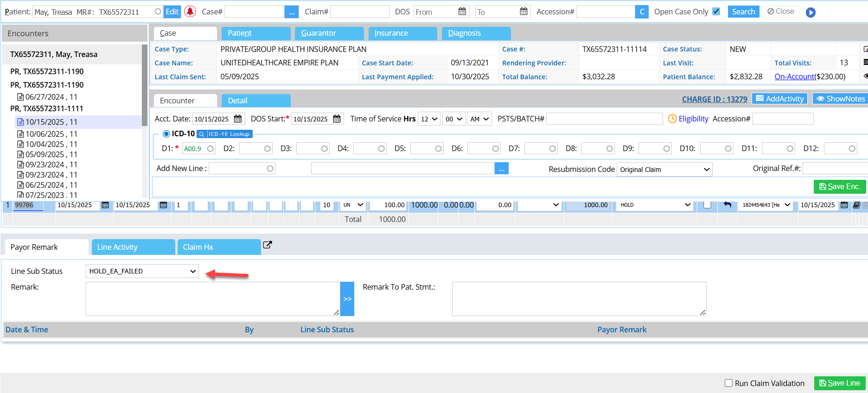This screenshot has height=393, width=868.
Task: Click the ICD-10 Lookup search button
Action: (x=224, y=134)
